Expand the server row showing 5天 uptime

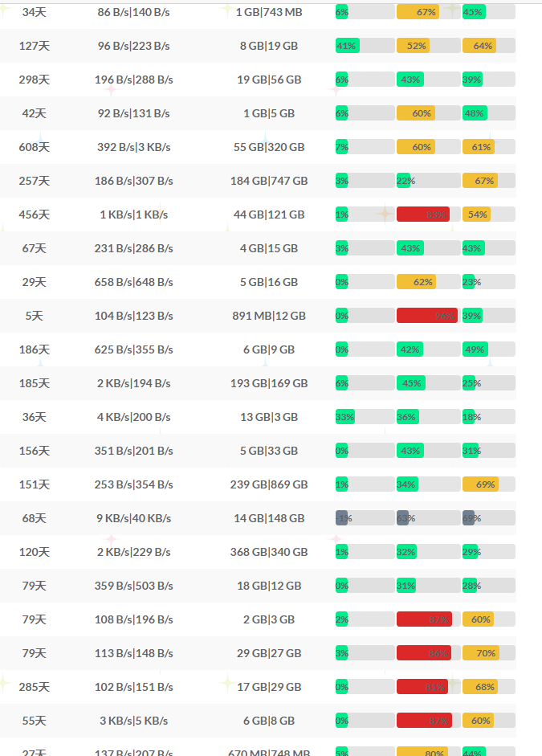[35, 316]
